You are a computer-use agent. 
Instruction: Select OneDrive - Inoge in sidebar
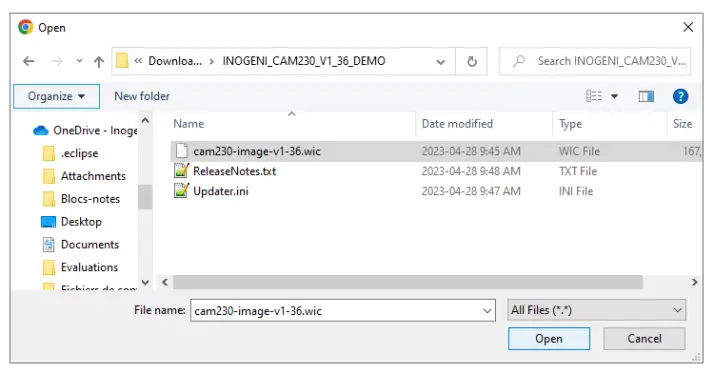(x=95, y=131)
